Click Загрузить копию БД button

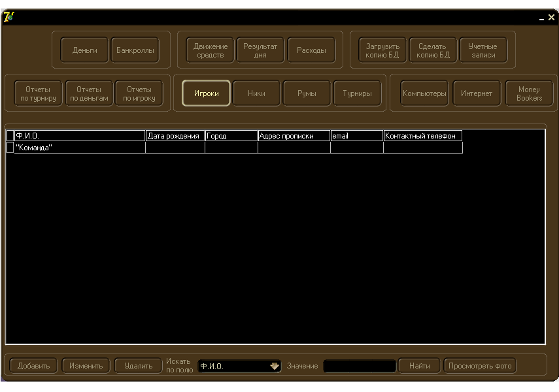point(382,51)
